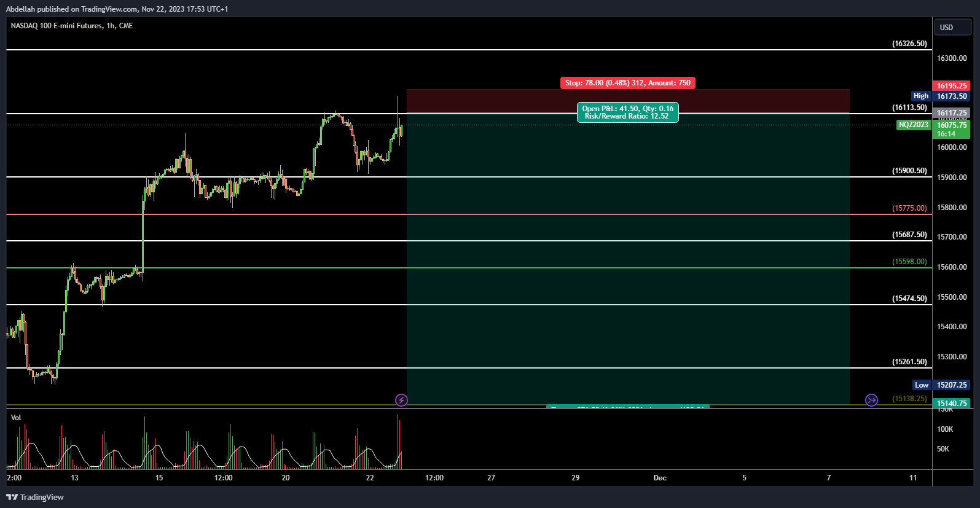Click the published by Abdellah header text
The width and height of the screenshot is (980, 508).
pos(117,9)
